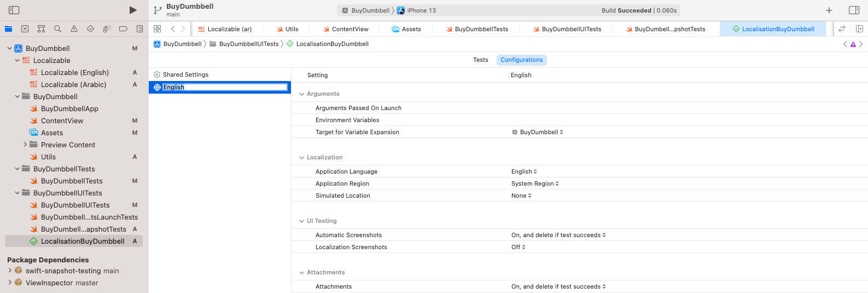Viewport: 868px width, 293px height.
Task: Open the Localizable (ar) tab
Action: [x=225, y=29]
